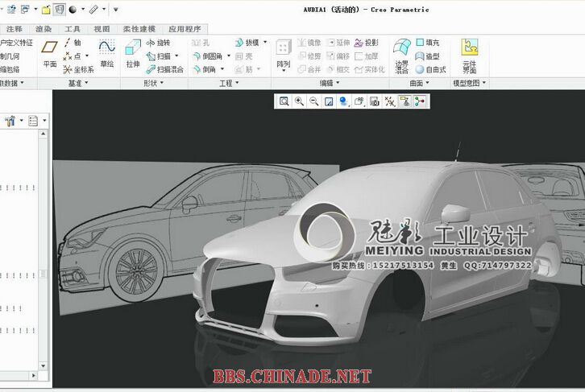
Task: Expand the measure ruler dropdown arrow
Action: coord(104,10)
